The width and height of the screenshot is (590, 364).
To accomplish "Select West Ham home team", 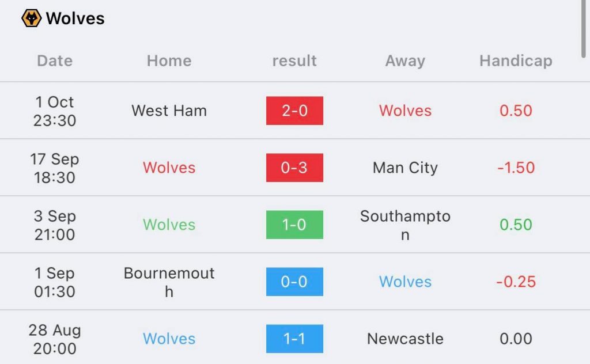I will 169,111.
